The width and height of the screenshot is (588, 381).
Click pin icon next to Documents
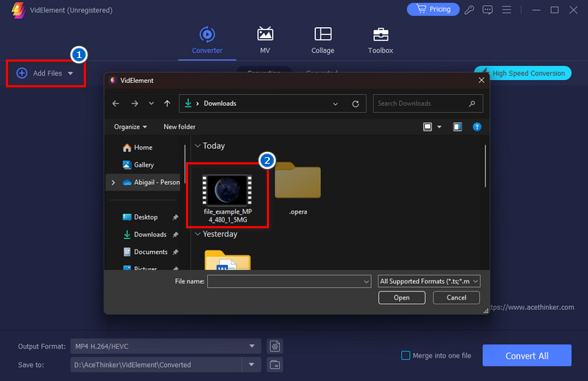pos(176,252)
